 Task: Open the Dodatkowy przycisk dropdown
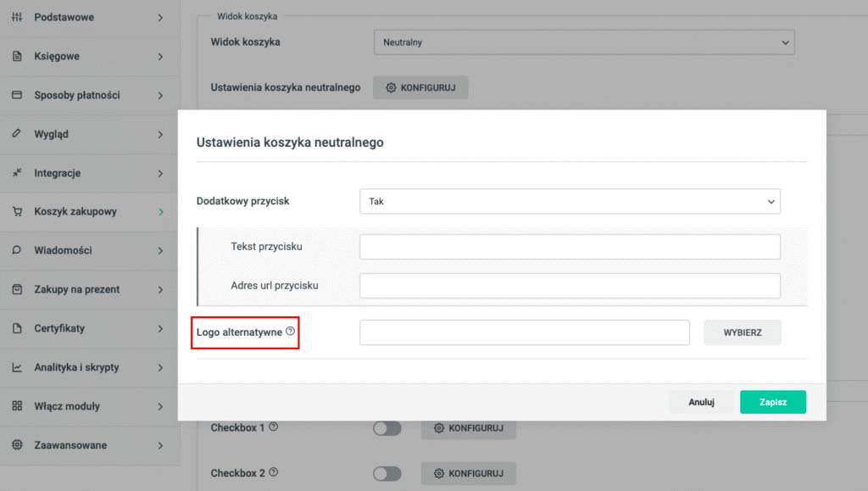tap(570, 202)
